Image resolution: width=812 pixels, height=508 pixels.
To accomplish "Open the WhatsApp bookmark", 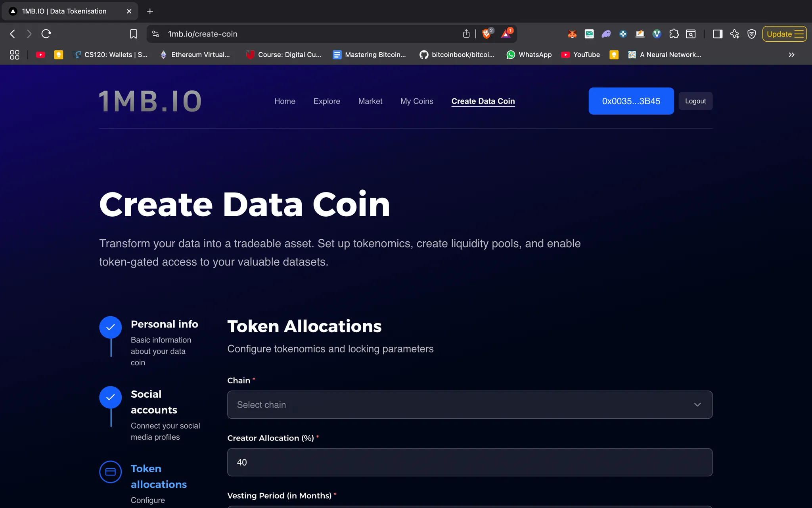I will coord(529,55).
